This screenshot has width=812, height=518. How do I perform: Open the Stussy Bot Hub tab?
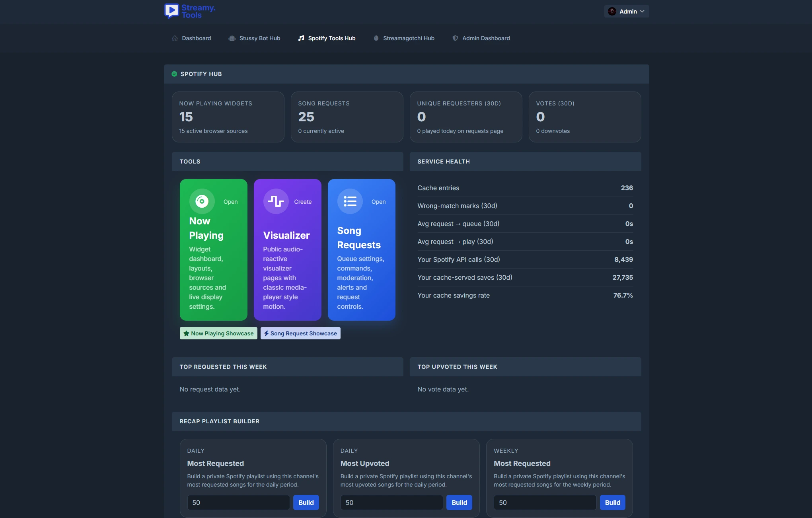pos(254,38)
